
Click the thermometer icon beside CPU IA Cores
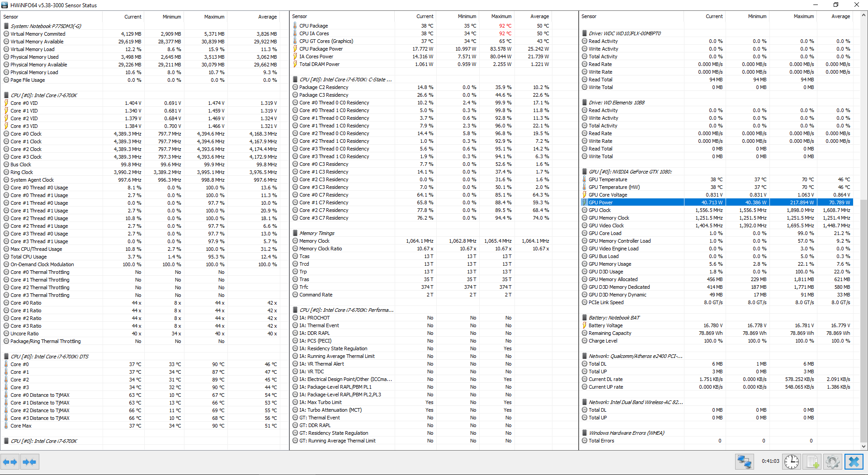[x=295, y=33]
